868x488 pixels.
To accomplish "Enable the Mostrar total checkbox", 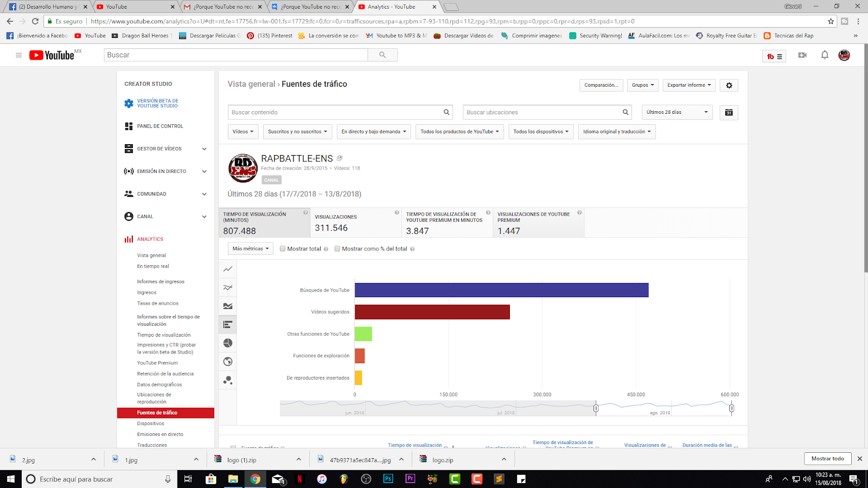I will point(283,249).
